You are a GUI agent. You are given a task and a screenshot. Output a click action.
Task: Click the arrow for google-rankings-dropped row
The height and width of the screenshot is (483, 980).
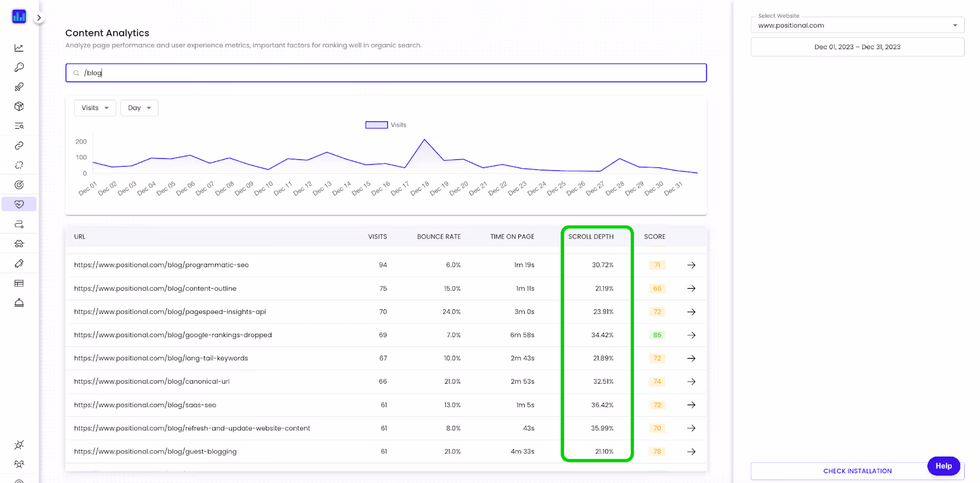tap(691, 335)
